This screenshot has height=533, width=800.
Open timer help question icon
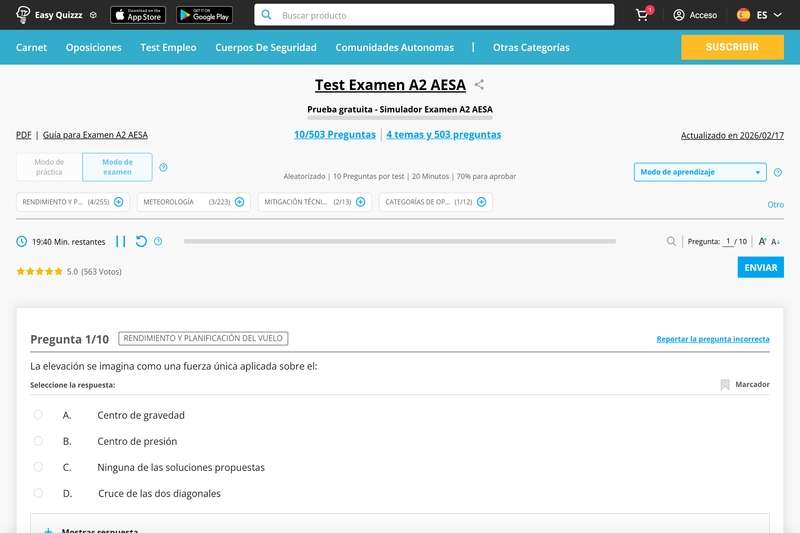(x=158, y=241)
